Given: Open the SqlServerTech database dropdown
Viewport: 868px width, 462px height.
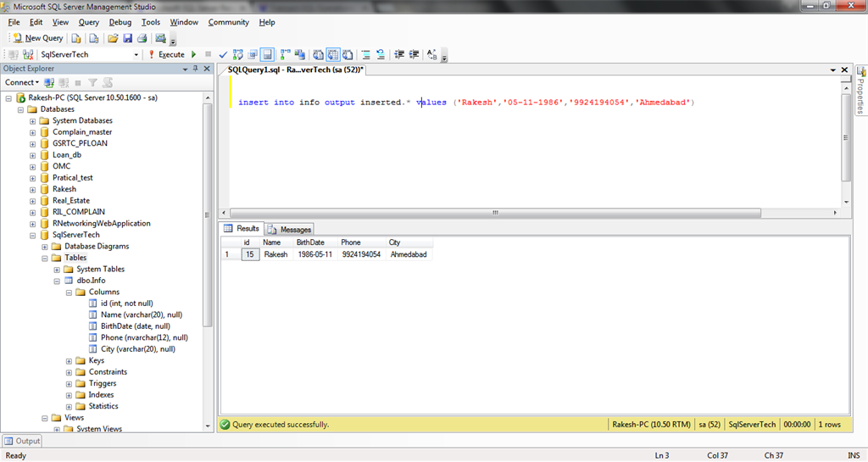Looking at the screenshot, I should click(136, 54).
